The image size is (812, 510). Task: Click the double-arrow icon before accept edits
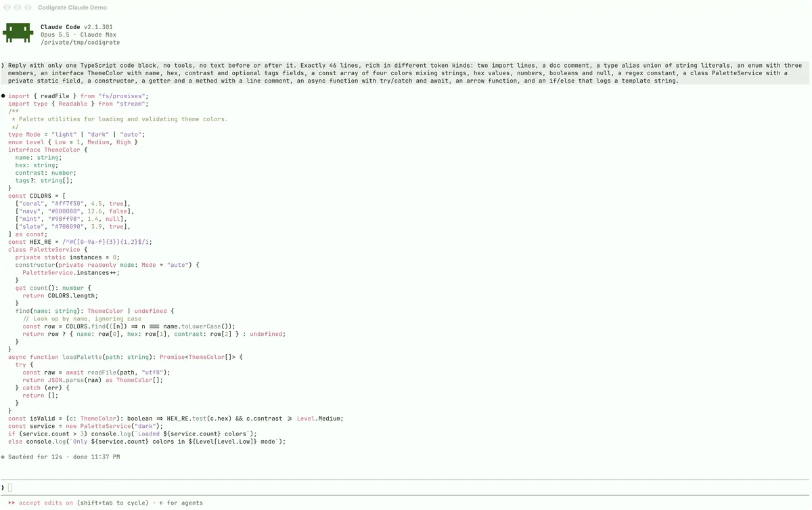click(x=12, y=503)
